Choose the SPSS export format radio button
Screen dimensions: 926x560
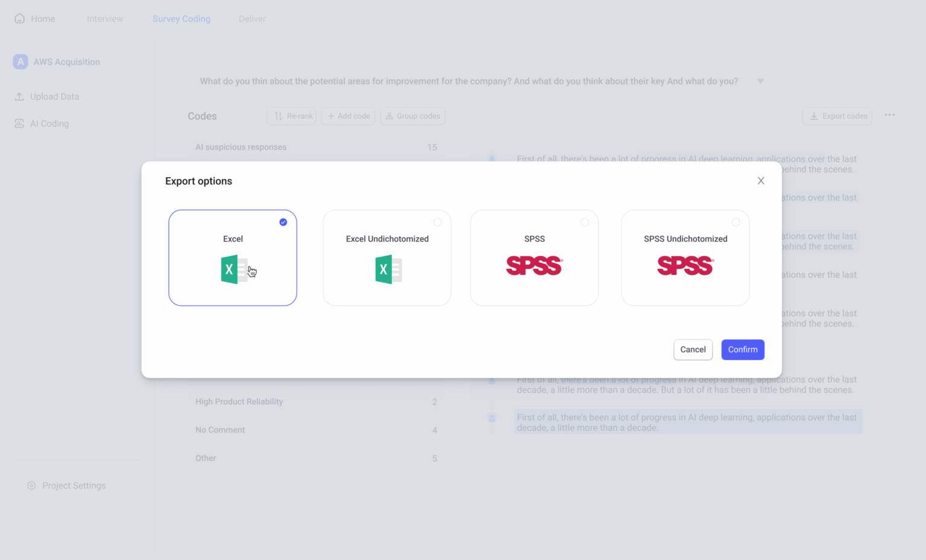click(585, 222)
